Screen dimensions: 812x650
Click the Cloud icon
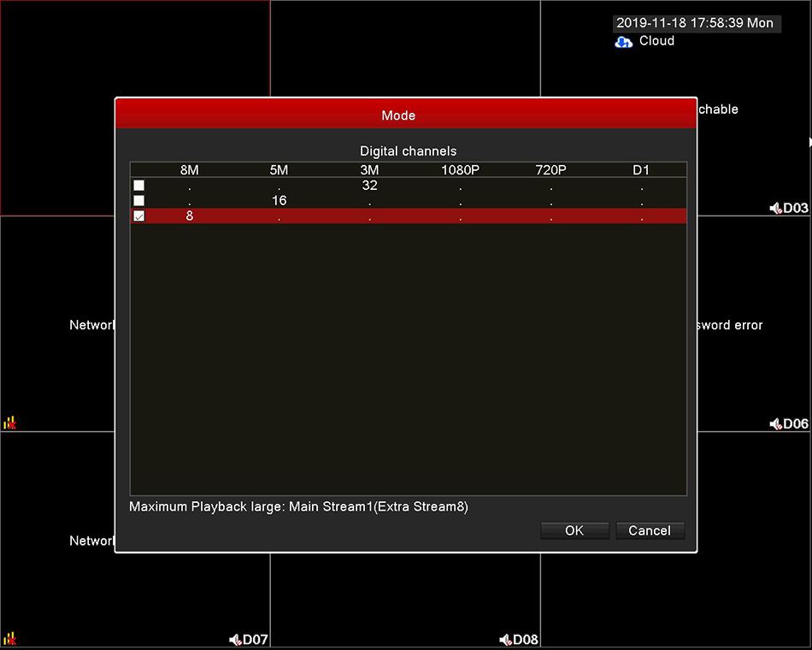coord(623,42)
